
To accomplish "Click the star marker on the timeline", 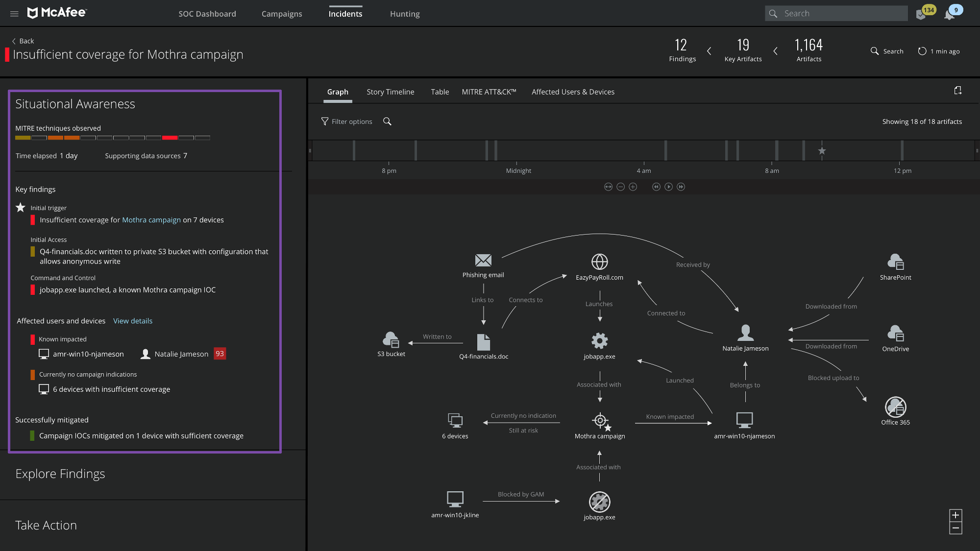I will (822, 151).
